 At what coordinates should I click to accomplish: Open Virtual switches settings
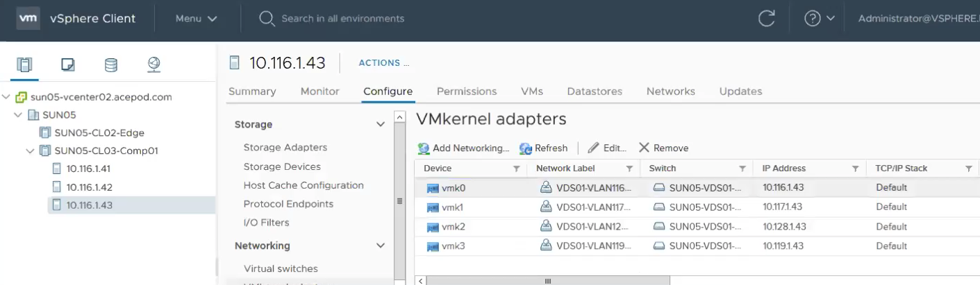click(x=281, y=269)
